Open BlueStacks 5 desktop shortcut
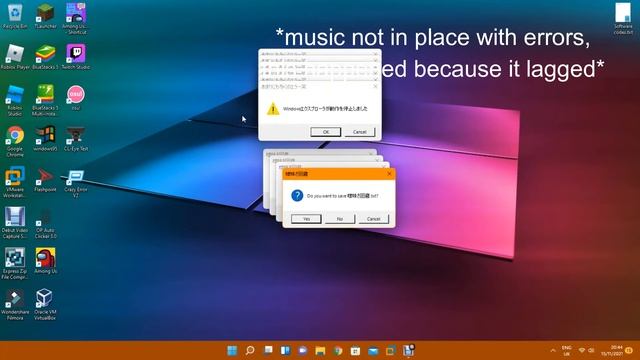This screenshot has height=360, width=640. [45, 57]
